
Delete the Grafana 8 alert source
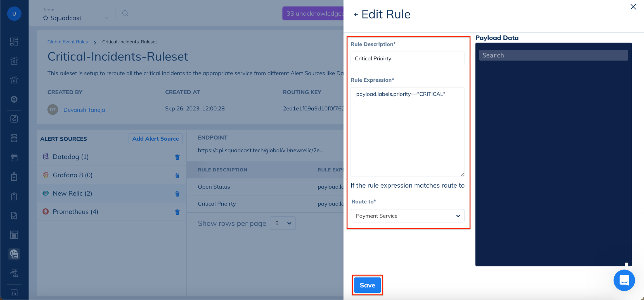click(177, 175)
